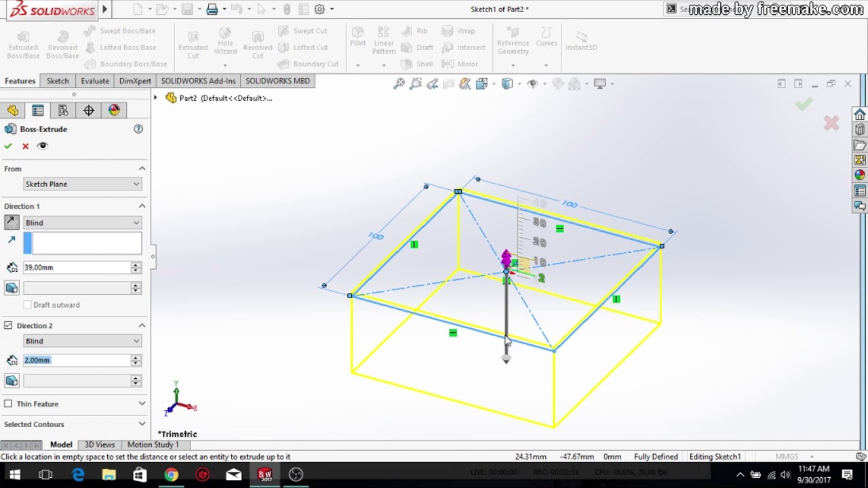Expand the Selected Contours section
868x488 pixels.
pyautogui.click(x=142, y=424)
